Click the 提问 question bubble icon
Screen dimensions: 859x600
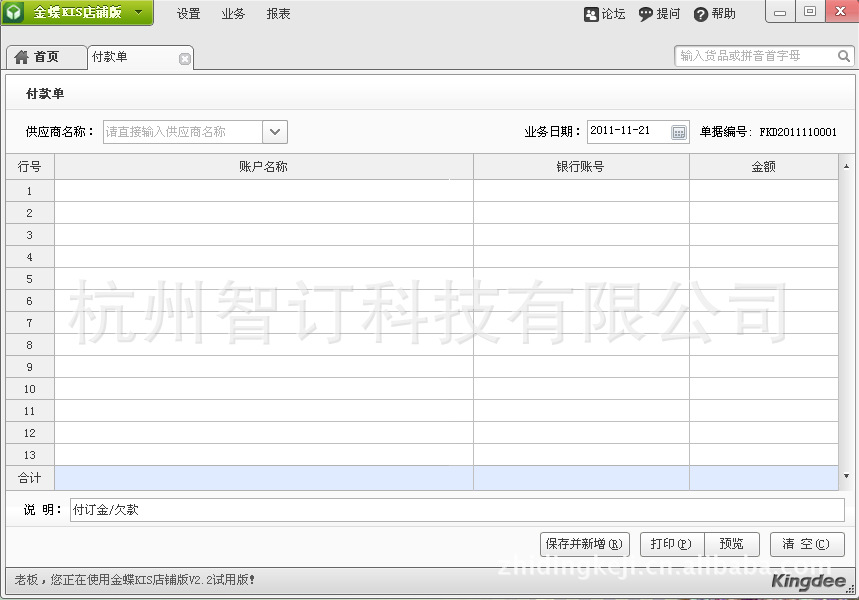[646, 14]
